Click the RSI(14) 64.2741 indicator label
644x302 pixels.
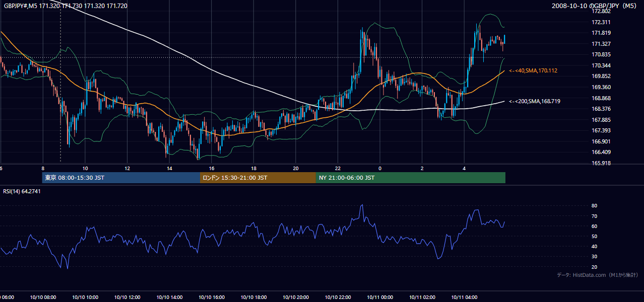(x=22, y=191)
